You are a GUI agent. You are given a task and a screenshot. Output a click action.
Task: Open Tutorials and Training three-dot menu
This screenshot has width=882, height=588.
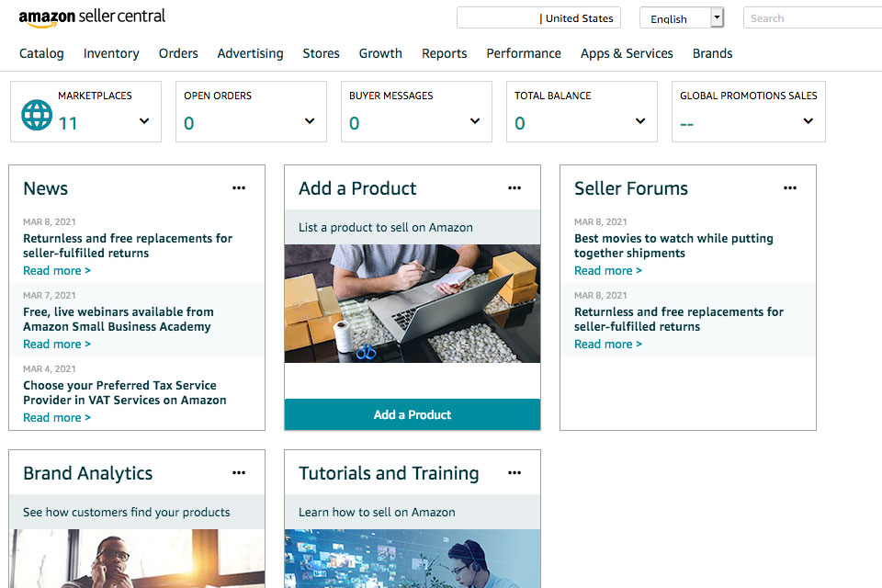click(x=514, y=472)
